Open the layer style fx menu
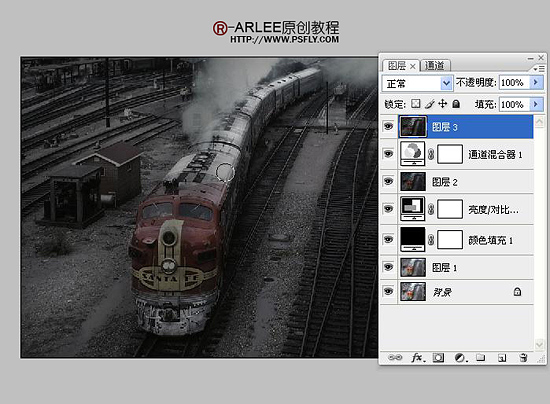Screen dimensions: 550x404 (418, 358)
